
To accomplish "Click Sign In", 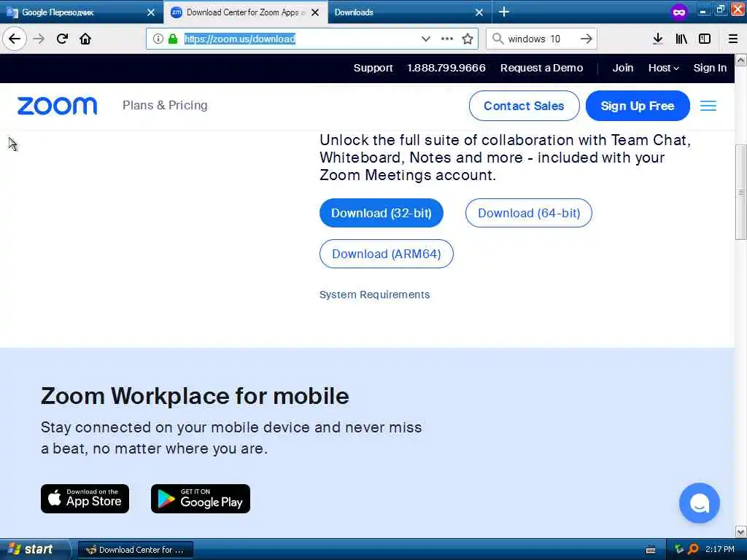I will (710, 68).
